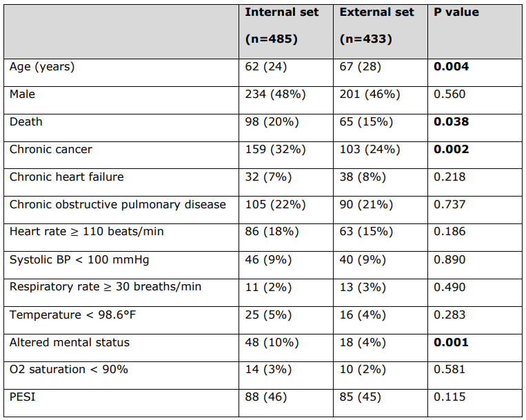This screenshot has height=420, width=526.
Task: Select the Male row label
Action: click(22, 94)
